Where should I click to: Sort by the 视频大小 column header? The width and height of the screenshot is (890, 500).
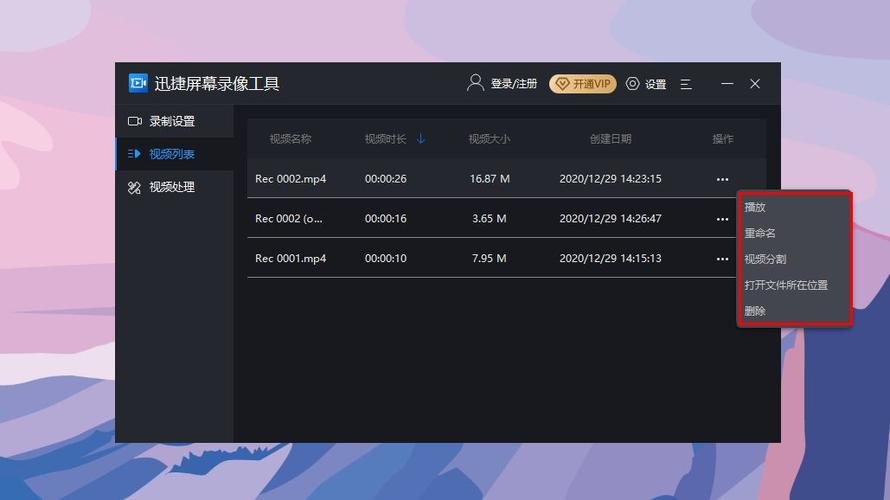pos(489,139)
